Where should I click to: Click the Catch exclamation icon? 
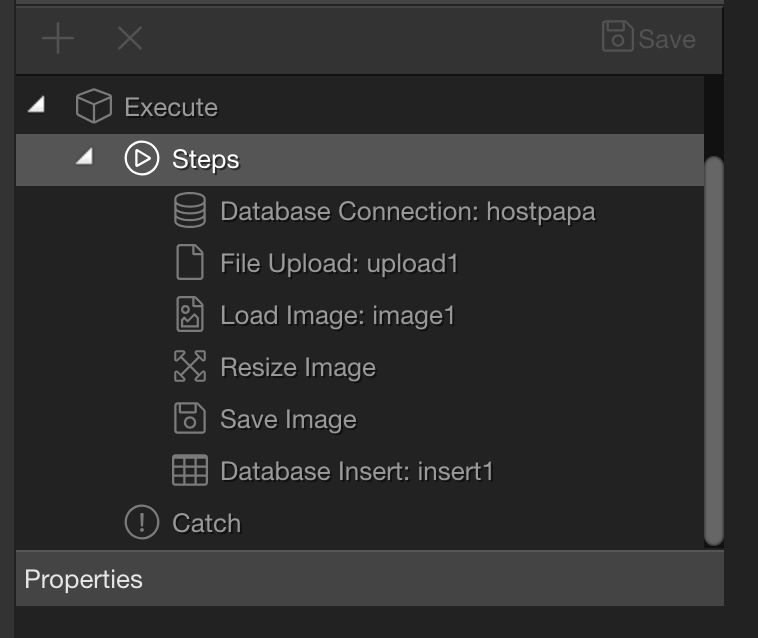142,522
